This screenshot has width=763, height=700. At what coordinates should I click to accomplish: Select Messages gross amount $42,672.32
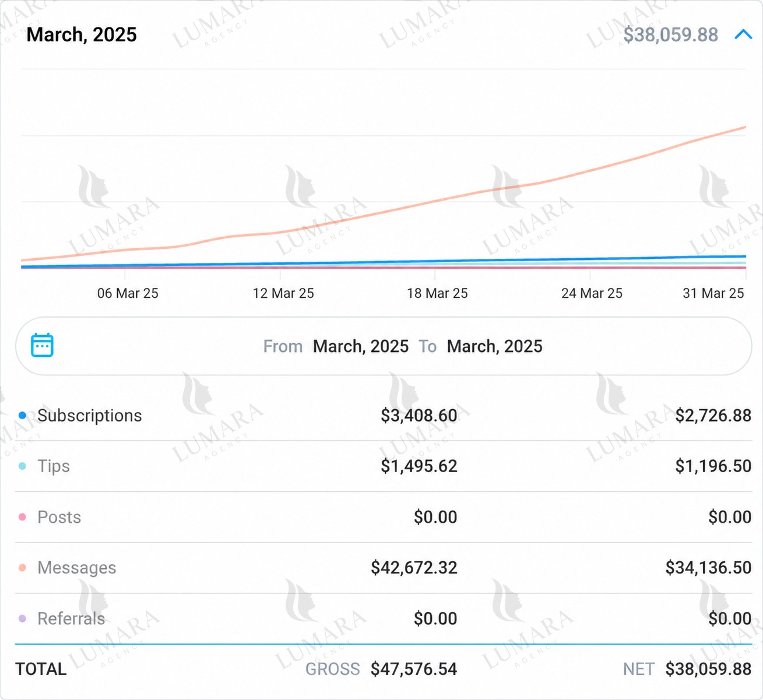(414, 568)
